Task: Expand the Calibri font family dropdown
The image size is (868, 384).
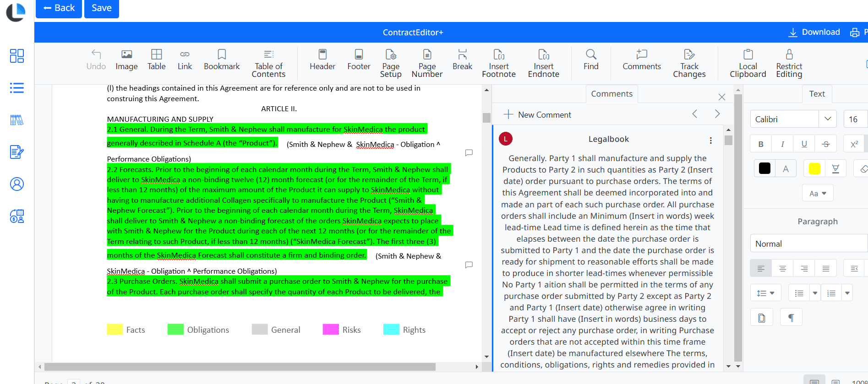Action: (827, 119)
